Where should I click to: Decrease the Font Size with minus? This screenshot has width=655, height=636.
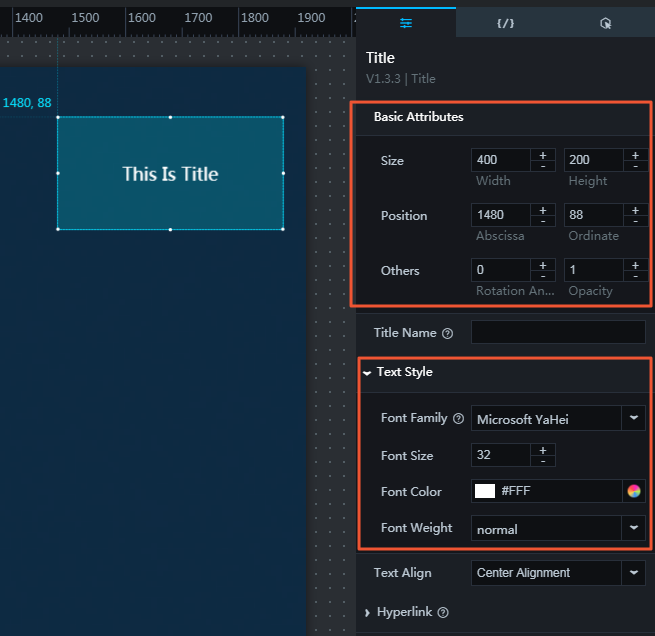[x=543, y=461]
